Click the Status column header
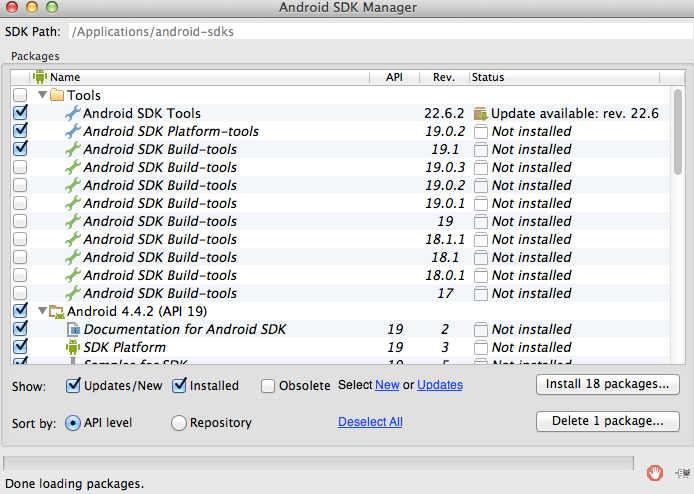This screenshot has height=494, width=694. click(x=564, y=77)
